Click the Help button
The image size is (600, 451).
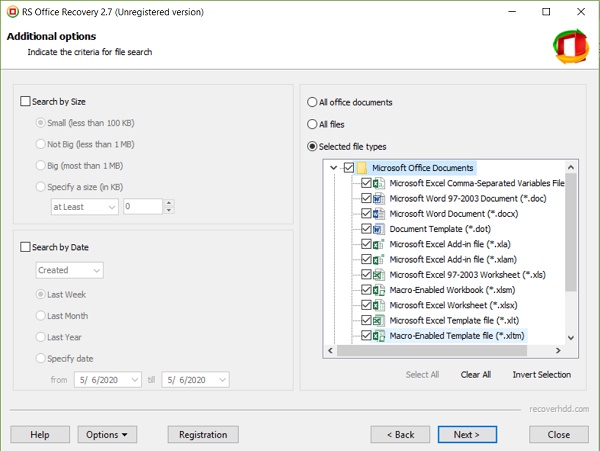pos(40,435)
